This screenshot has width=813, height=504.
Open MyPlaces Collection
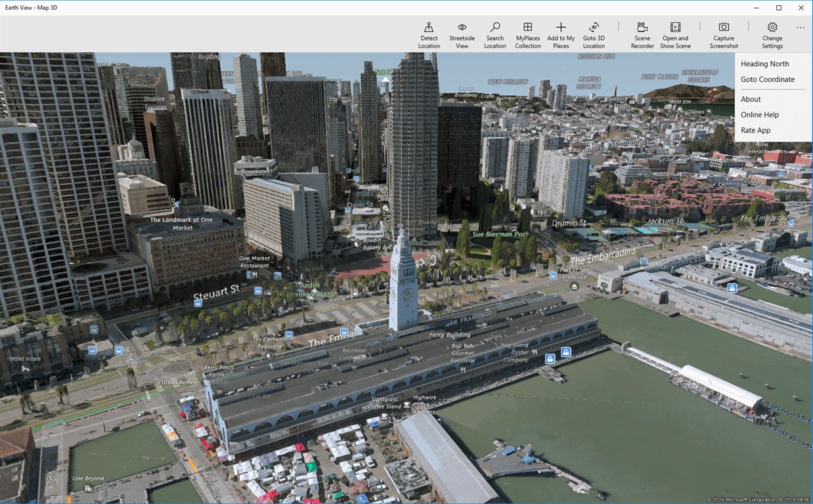pyautogui.click(x=527, y=28)
